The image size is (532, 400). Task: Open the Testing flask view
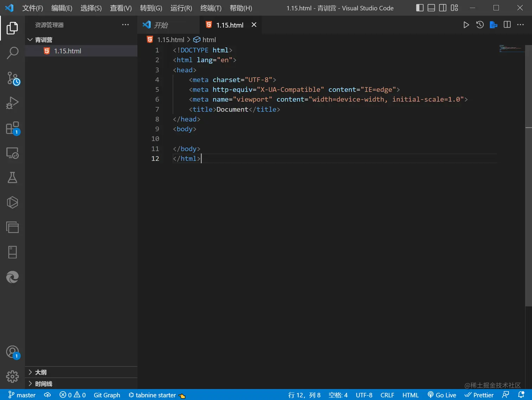pyautogui.click(x=12, y=178)
